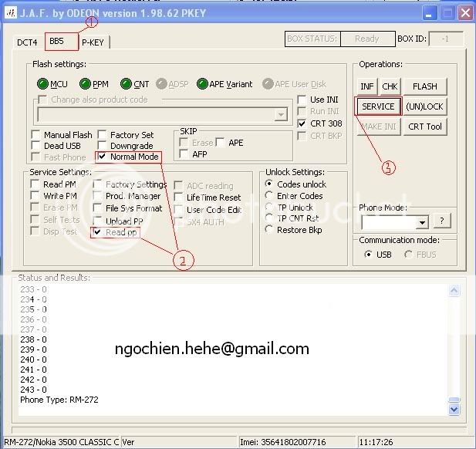Click the 'Phone Type: RM-272' log line

point(59,400)
